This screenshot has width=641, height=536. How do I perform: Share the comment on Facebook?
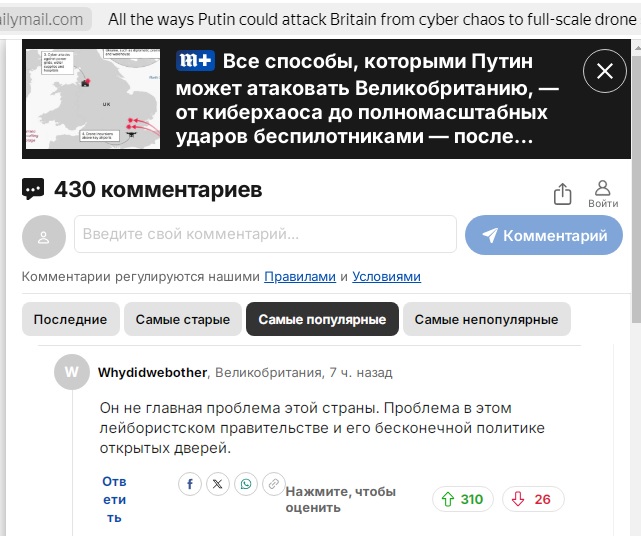[190, 484]
